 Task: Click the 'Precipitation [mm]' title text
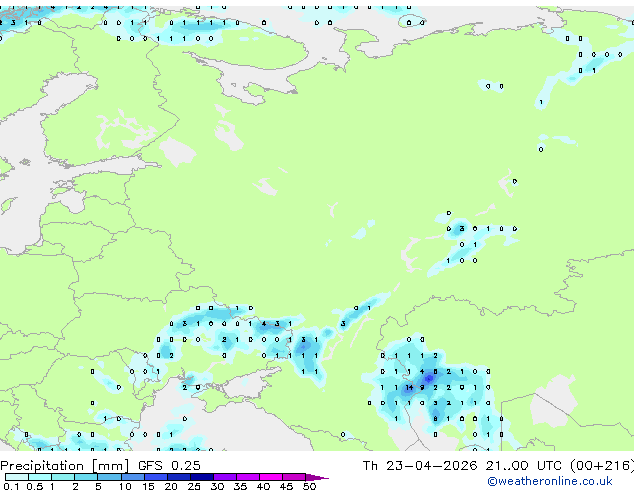[64, 466]
